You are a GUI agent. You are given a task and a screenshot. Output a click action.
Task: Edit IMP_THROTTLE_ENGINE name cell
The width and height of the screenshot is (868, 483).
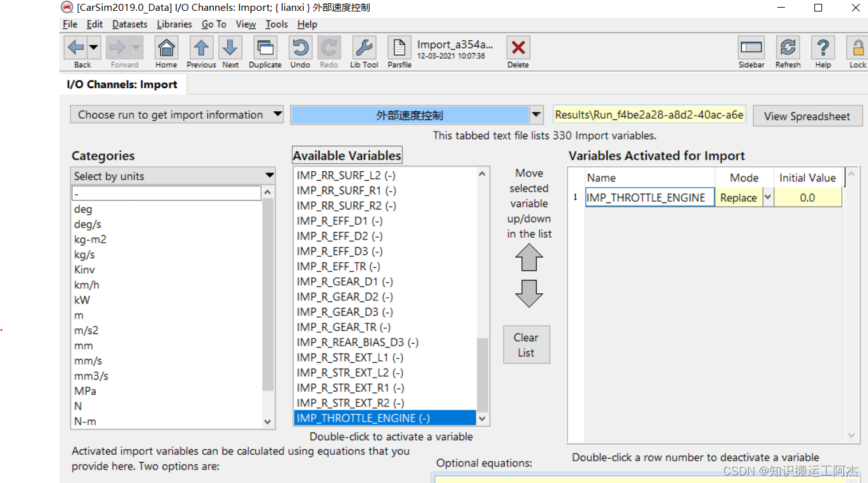click(x=650, y=197)
